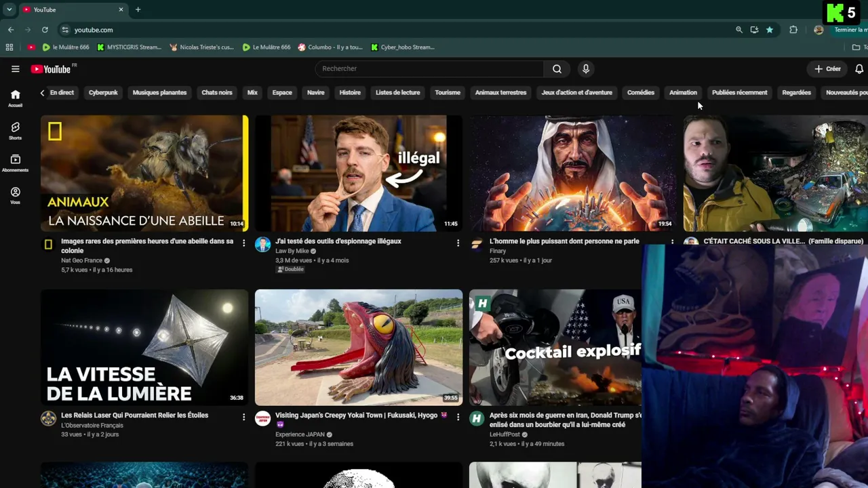The height and width of the screenshot is (488, 868).
Task: Open the Vous section in the sidebar
Action: pyautogui.click(x=15, y=196)
